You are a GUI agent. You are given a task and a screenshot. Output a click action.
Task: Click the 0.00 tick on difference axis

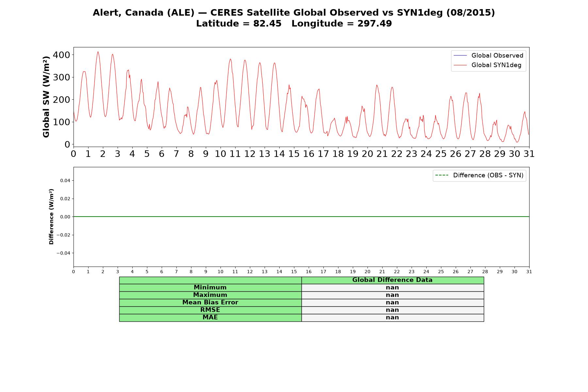(65, 217)
